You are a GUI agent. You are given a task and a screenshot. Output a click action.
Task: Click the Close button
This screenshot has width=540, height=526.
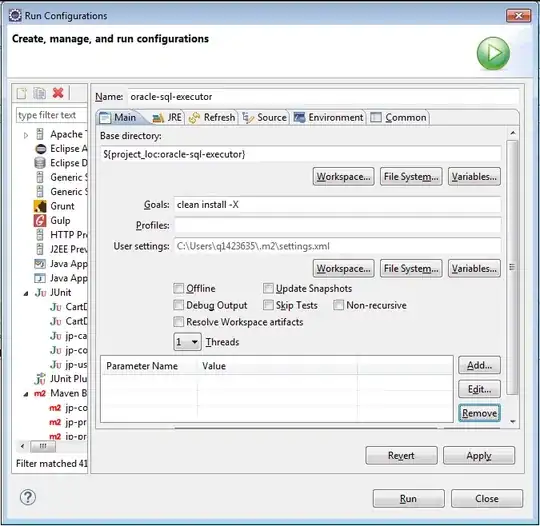487,498
